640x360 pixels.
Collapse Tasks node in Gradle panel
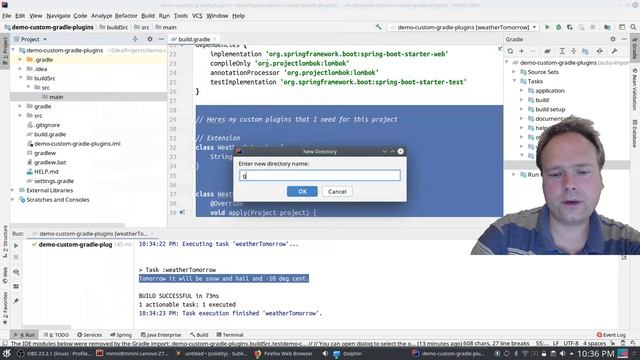click(x=514, y=81)
